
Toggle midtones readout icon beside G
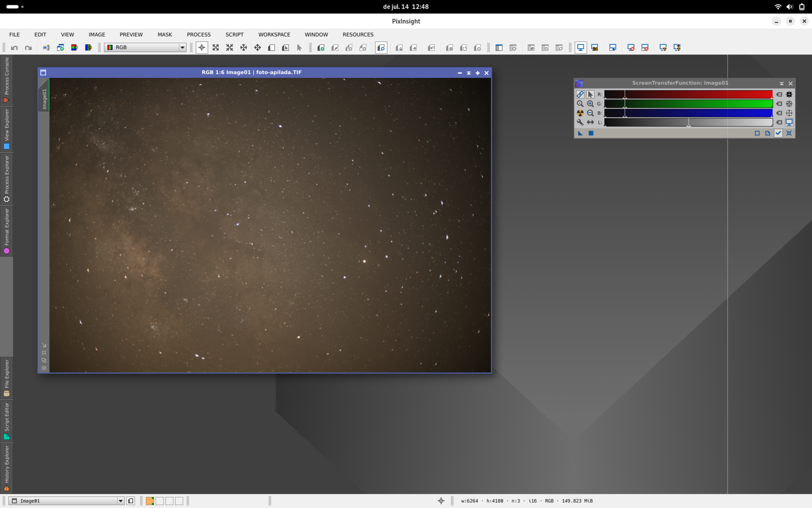tap(789, 104)
